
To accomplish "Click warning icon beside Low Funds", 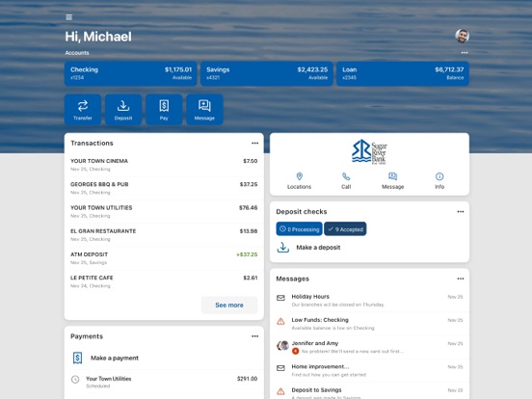I will [280, 321].
